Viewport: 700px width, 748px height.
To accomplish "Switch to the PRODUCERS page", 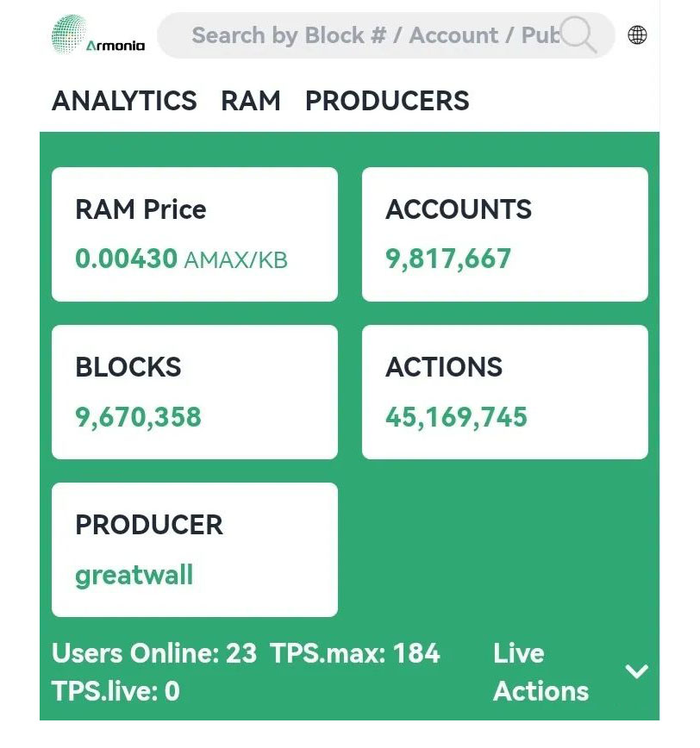I will [387, 101].
